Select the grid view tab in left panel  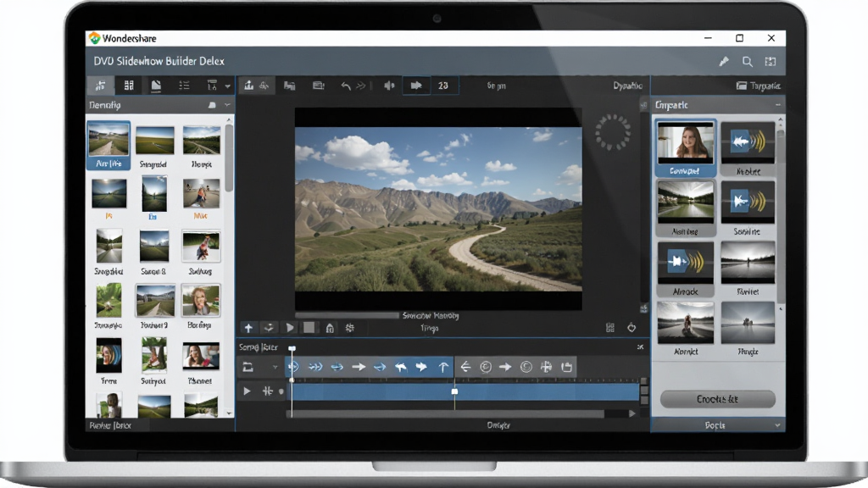tap(129, 86)
